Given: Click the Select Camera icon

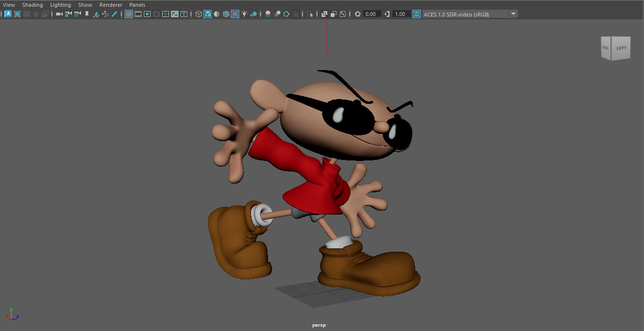Looking at the screenshot, I should [x=59, y=14].
